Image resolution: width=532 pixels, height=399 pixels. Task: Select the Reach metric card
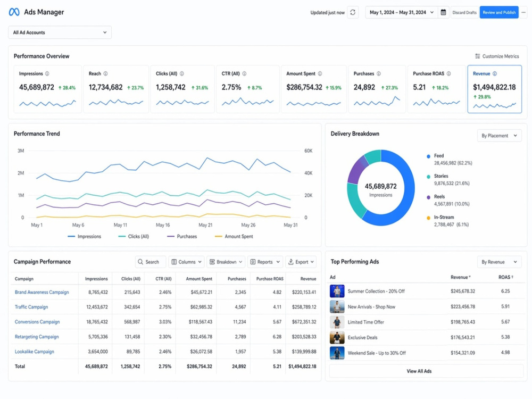(x=115, y=89)
